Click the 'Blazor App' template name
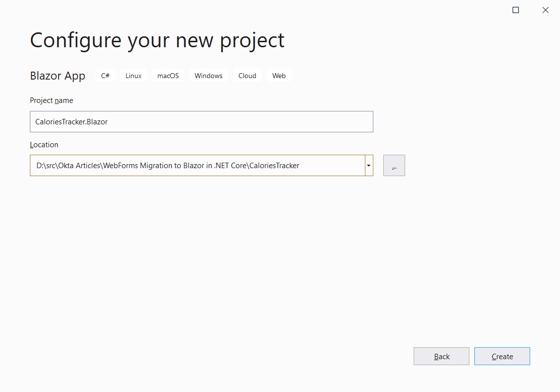 57,76
